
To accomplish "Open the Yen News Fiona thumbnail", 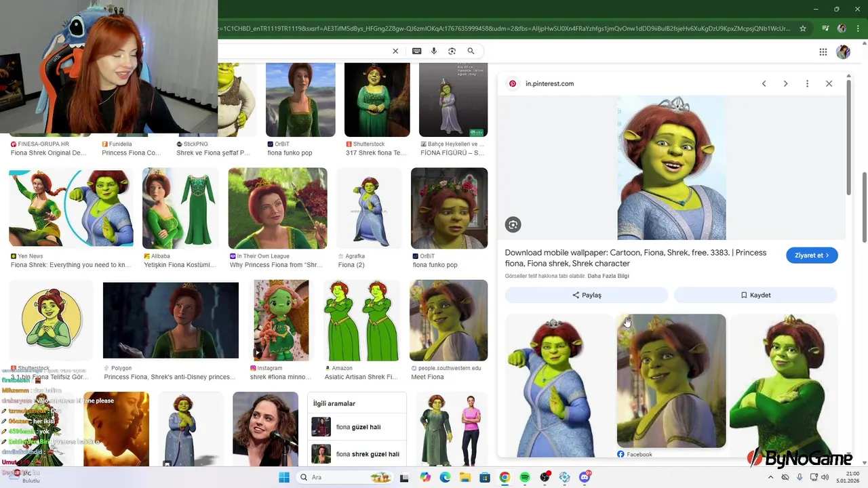I will coord(71,207).
